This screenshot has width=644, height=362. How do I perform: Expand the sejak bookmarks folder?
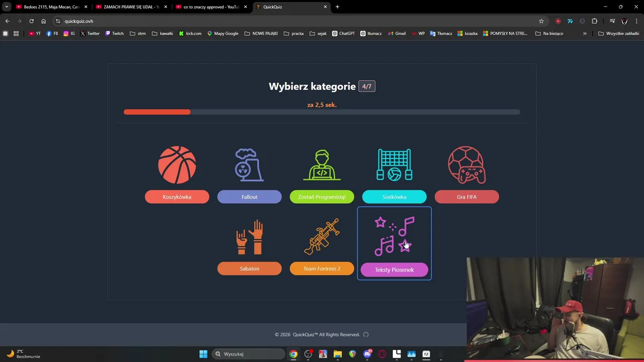pyautogui.click(x=318, y=34)
